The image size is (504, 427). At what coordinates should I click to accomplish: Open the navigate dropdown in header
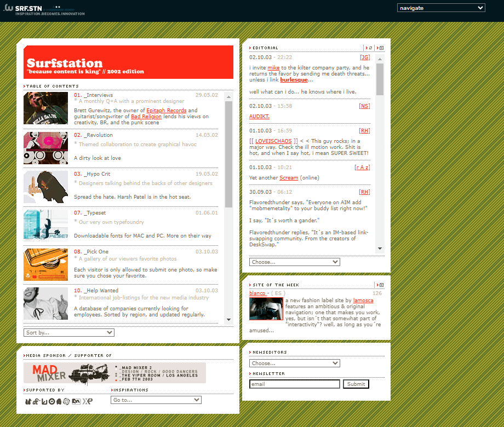point(441,8)
